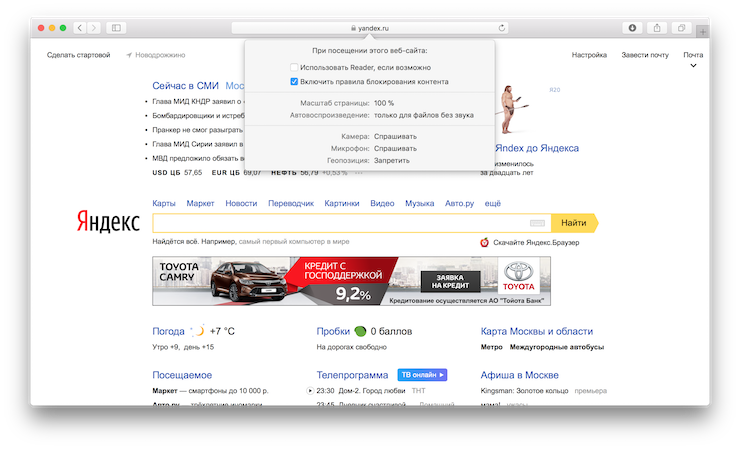The height and width of the screenshot is (449, 740).
Task: Open the Переводчик service tab
Action: pos(291,203)
